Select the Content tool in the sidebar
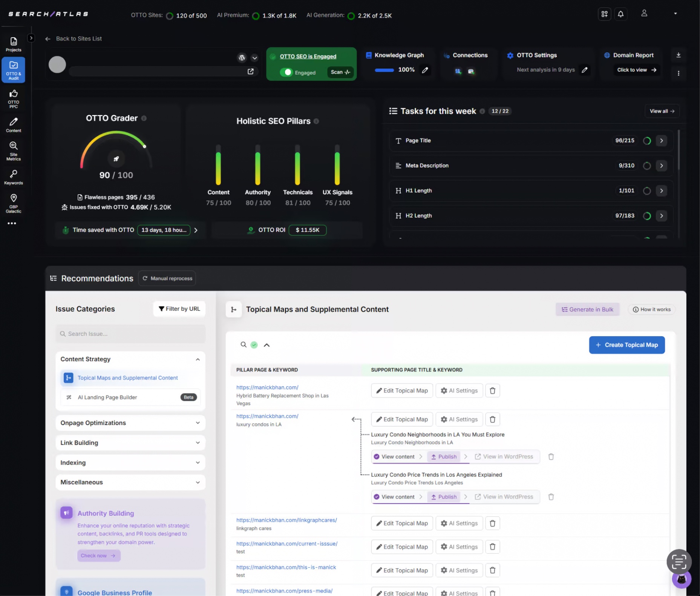This screenshot has height=596, width=700. pyautogui.click(x=13, y=125)
